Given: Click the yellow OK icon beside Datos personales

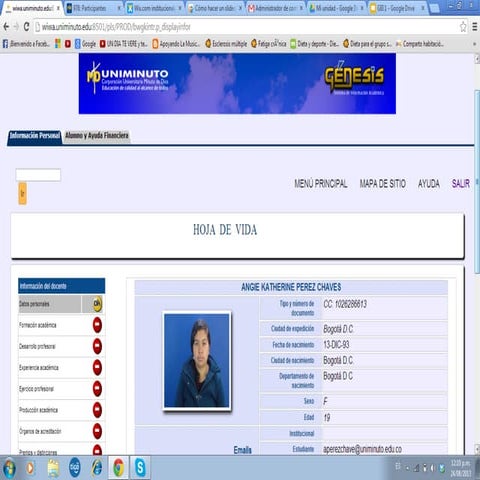Looking at the screenshot, I should pos(97,304).
